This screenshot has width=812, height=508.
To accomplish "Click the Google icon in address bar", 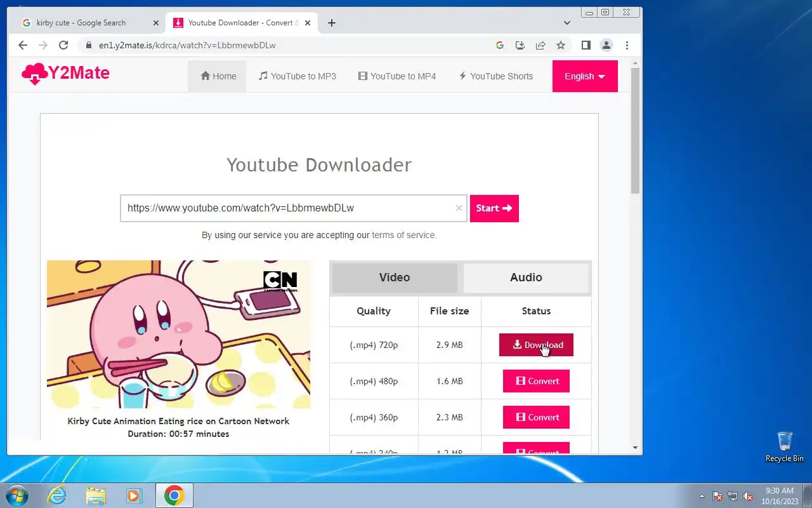I will coord(500,45).
